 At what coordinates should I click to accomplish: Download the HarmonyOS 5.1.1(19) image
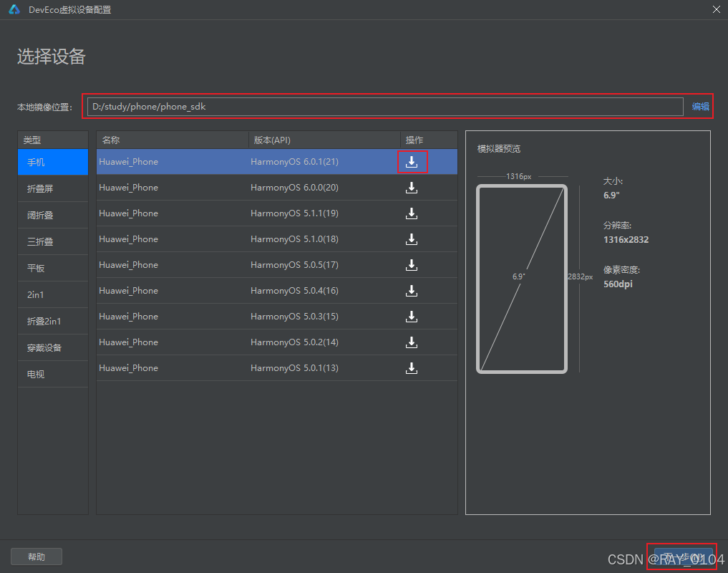click(412, 213)
